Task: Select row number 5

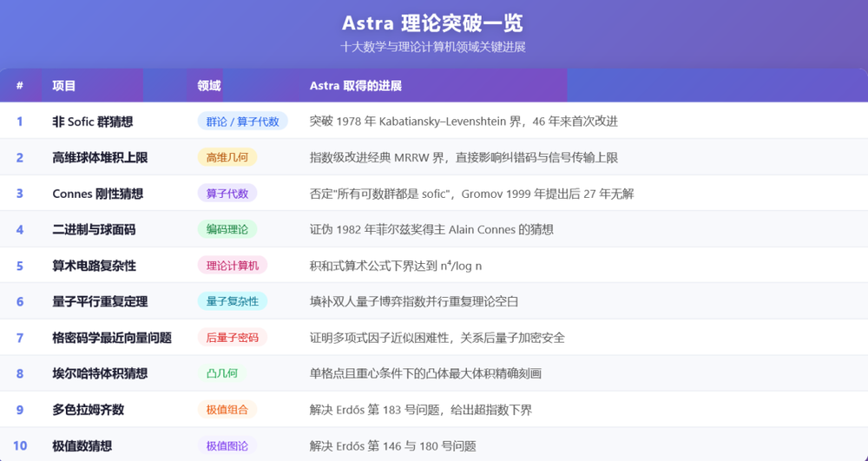Action: coord(20,266)
